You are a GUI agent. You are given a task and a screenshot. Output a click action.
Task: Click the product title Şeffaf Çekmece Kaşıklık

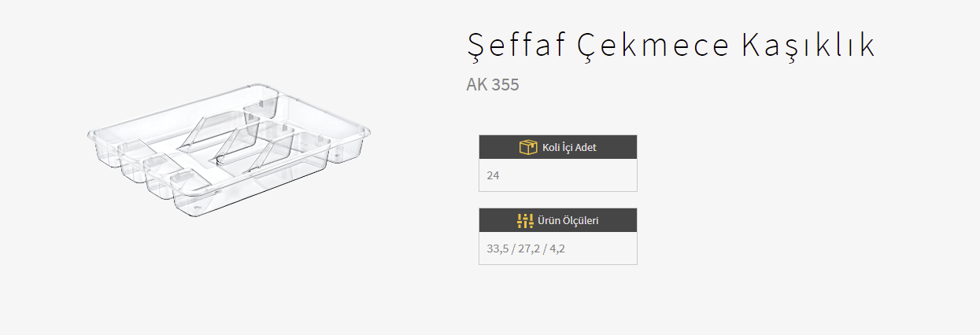(x=671, y=46)
